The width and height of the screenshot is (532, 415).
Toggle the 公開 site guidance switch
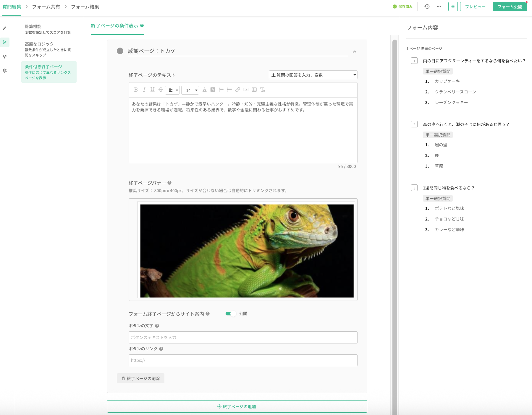[231, 314]
